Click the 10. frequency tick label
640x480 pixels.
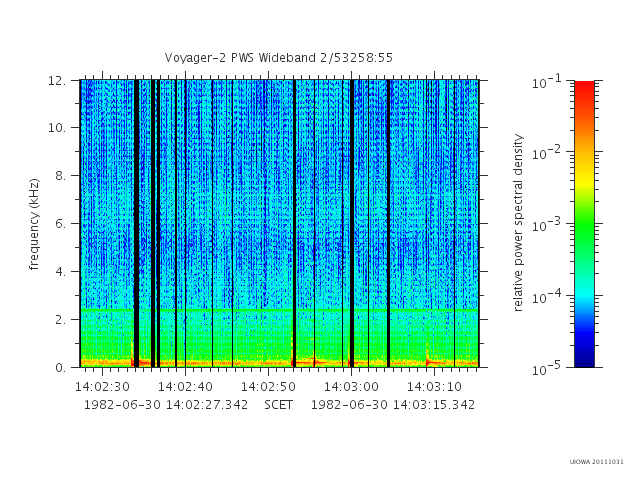click(57, 128)
